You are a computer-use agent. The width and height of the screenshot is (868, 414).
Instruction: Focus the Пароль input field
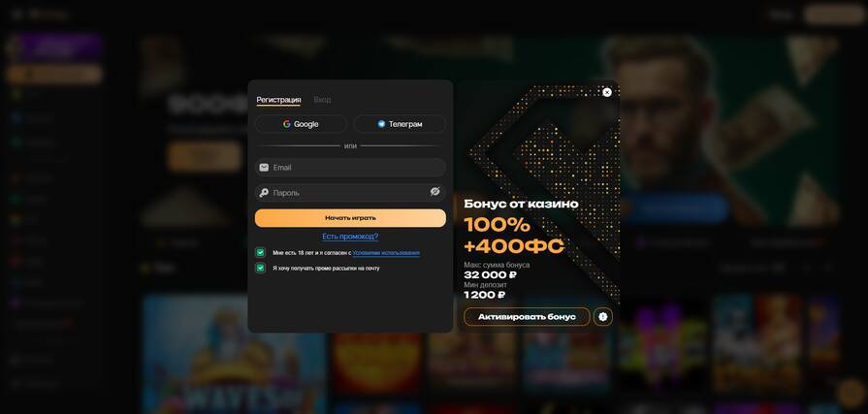pyautogui.click(x=350, y=193)
